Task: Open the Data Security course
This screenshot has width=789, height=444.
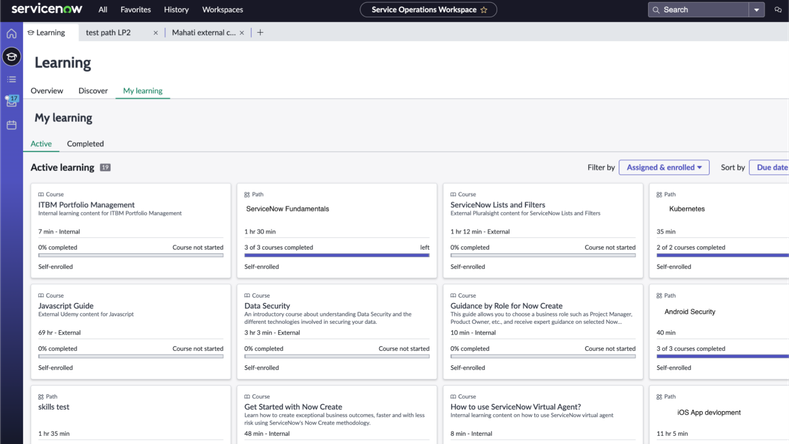Action: 267,306
